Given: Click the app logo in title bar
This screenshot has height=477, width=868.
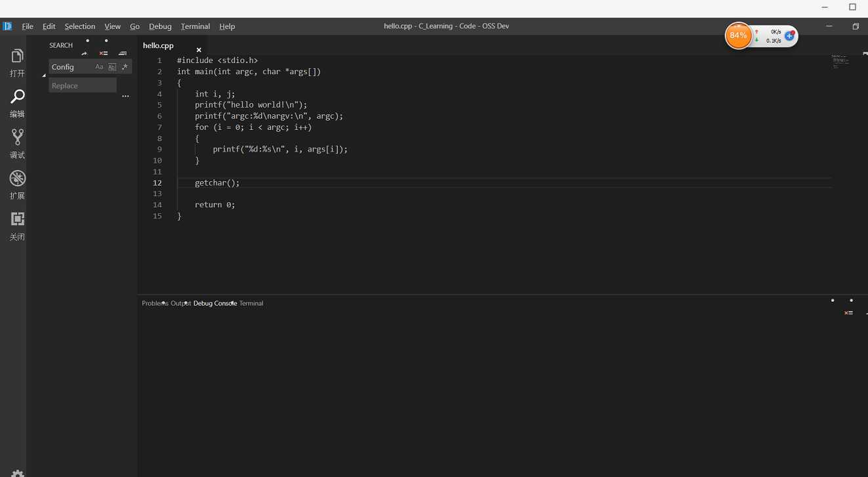Looking at the screenshot, I should [7, 26].
